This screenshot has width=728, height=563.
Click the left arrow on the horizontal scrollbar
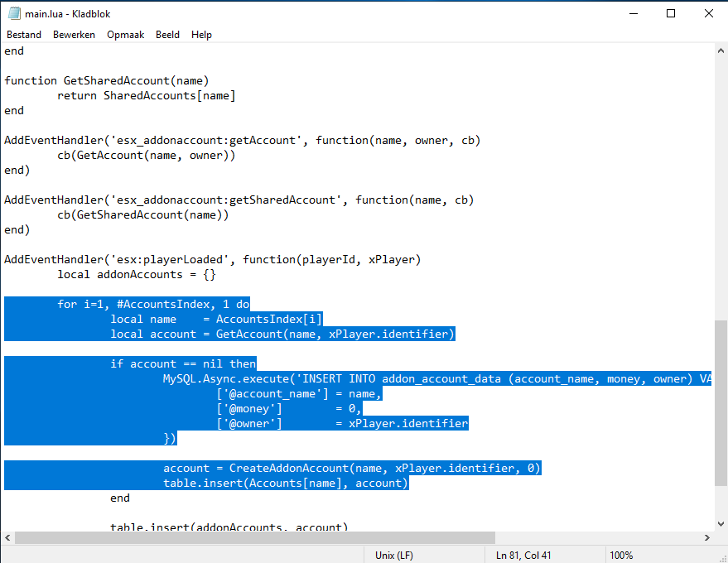tap(7, 538)
